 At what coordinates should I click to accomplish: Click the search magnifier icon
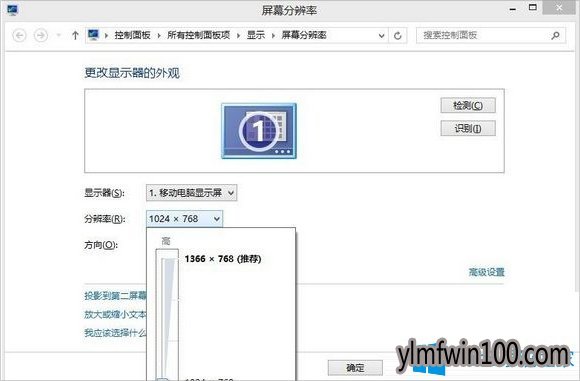click(555, 36)
